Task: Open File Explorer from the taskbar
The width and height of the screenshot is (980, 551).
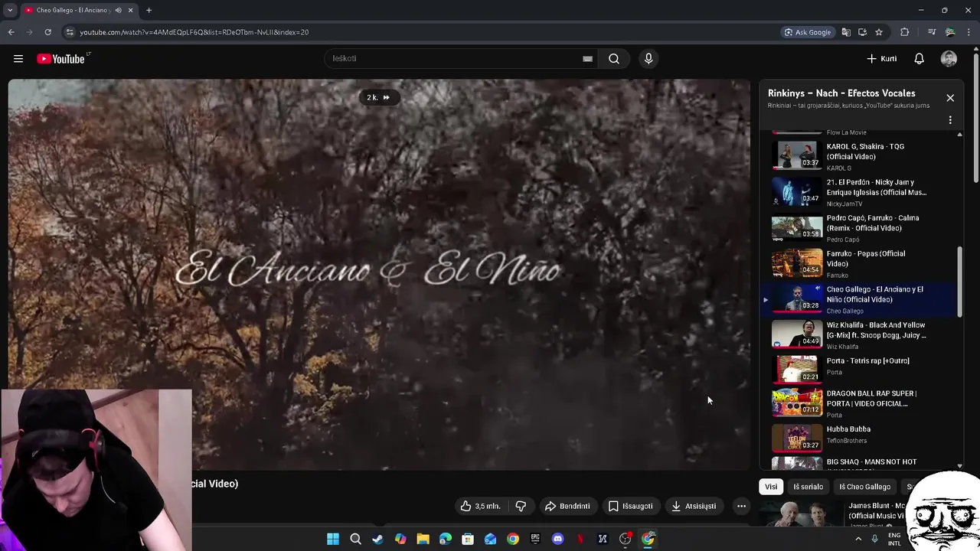Action: tap(423, 539)
